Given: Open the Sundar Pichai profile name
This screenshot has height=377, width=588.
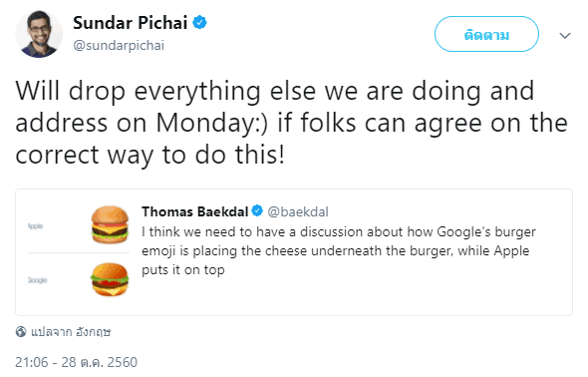Looking at the screenshot, I should [131, 23].
